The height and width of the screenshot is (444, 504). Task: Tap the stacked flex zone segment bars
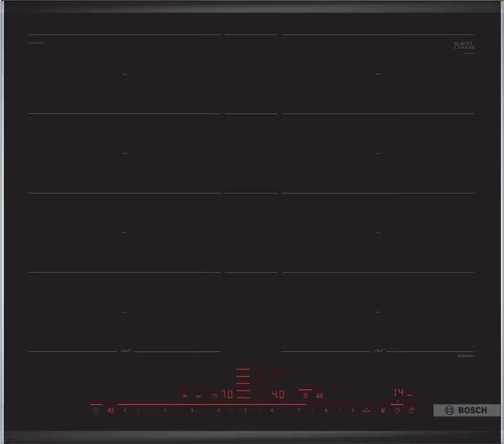243,383
